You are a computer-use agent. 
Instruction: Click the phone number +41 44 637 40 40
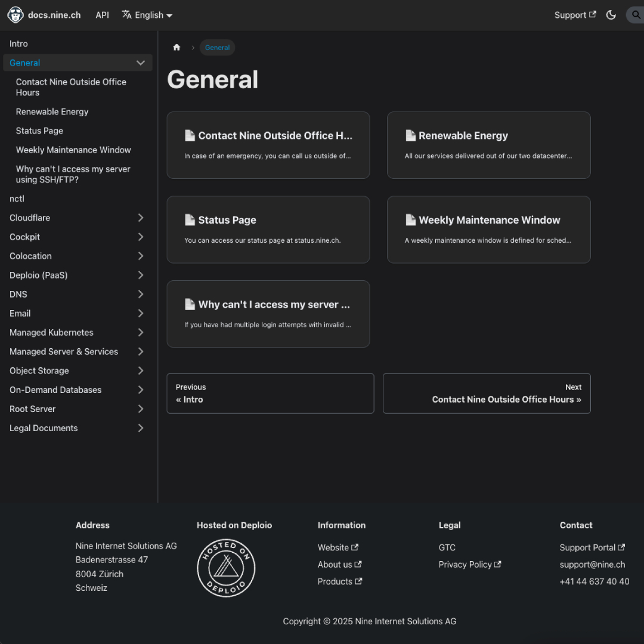pos(595,581)
